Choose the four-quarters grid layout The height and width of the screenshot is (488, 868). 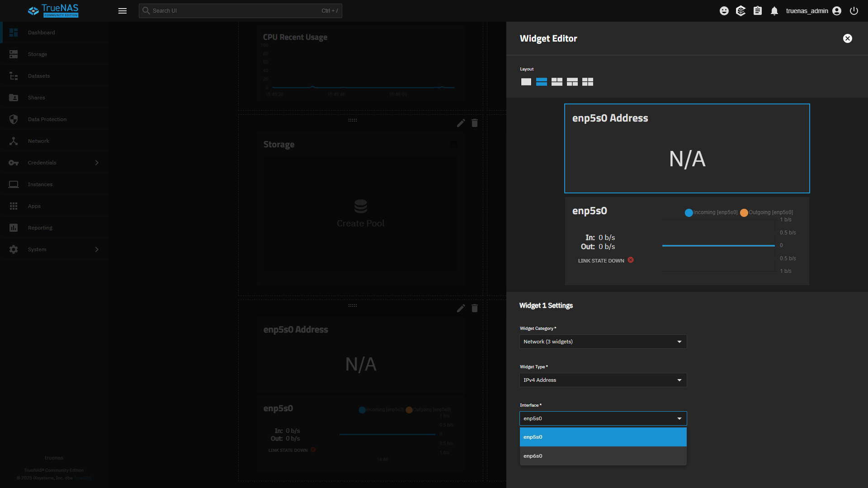pyautogui.click(x=588, y=82)
